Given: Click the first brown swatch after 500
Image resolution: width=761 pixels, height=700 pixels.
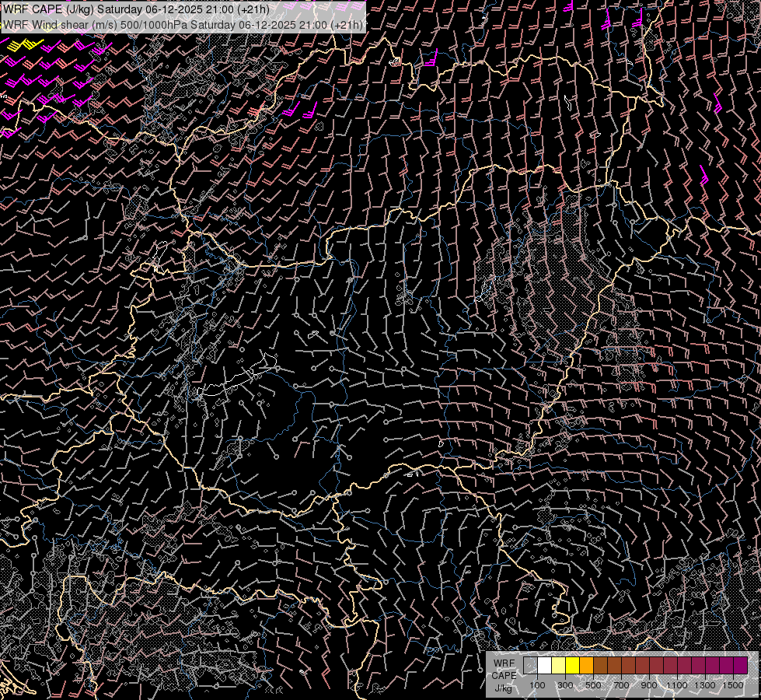Looking at the screenshot, I should (601, 665).
